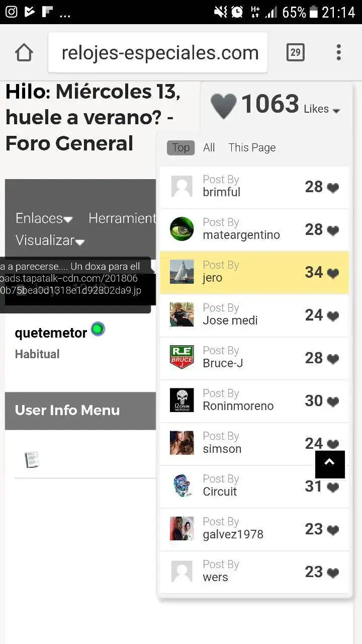
Task: Select the Top likes tab
Action: coord(181,147)
